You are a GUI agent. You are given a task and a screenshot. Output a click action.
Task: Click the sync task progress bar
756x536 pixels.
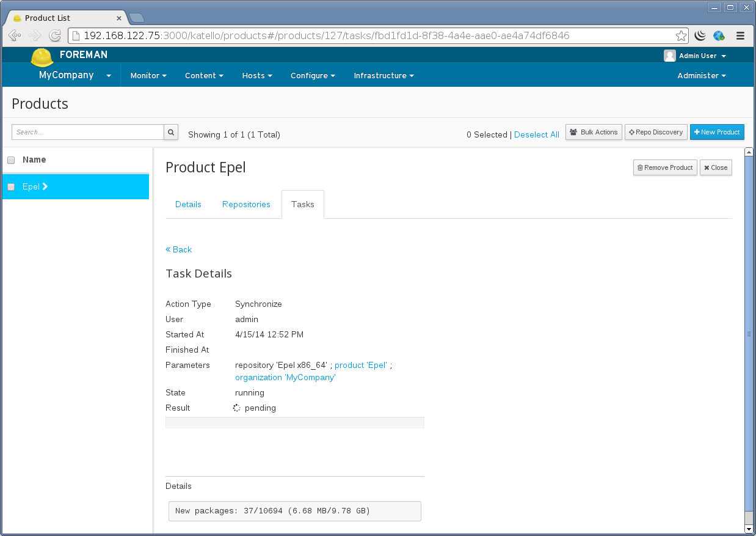tap(295, 422)
